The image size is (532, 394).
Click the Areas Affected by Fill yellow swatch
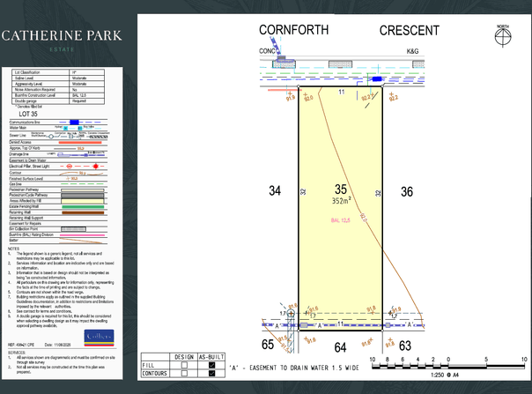pos(83,201)
